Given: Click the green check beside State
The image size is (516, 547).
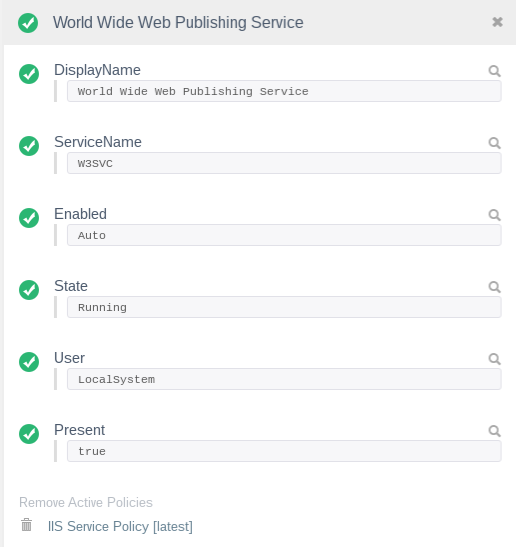Looking at the screenshot, I should [x=29, y=290].
